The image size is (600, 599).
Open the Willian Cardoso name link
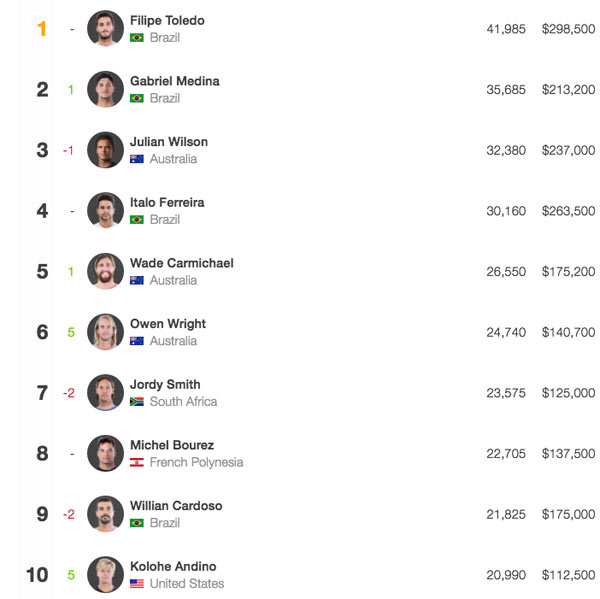point(176,506)
